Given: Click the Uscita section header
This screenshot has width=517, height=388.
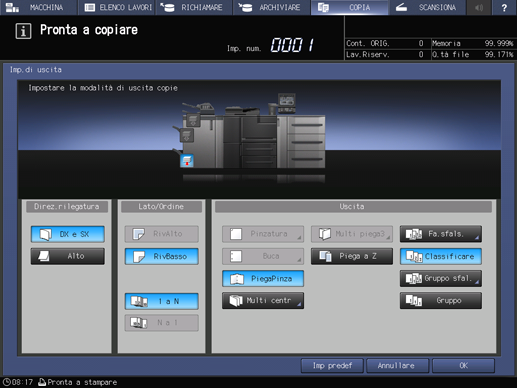Looking at the screenshot, I should point(353,207).
